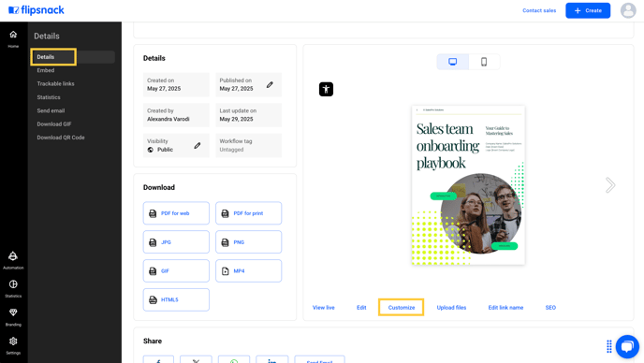Open the Statistics pie chart icon

(x=13, y=284)
